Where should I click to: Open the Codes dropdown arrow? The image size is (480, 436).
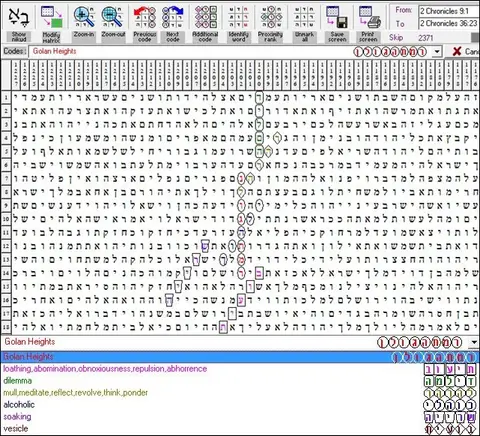point(437,52)
